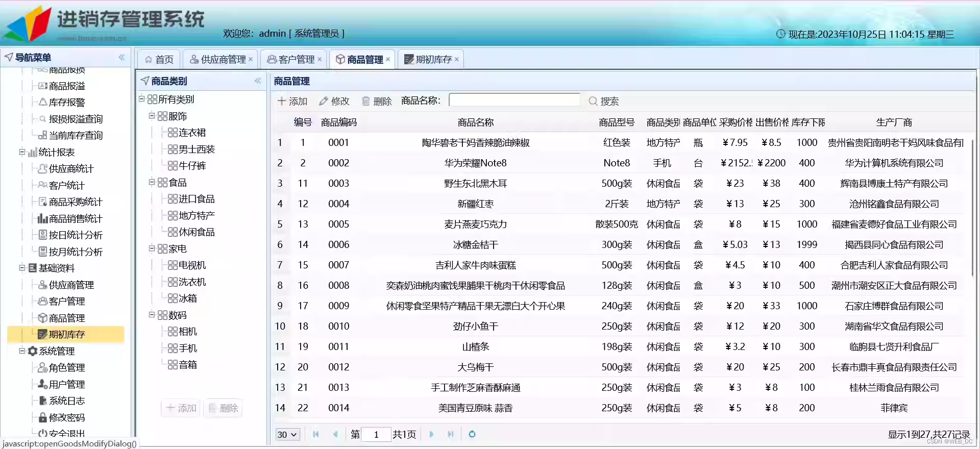Open 系统日志 in navigation menu

pos(66,401)
